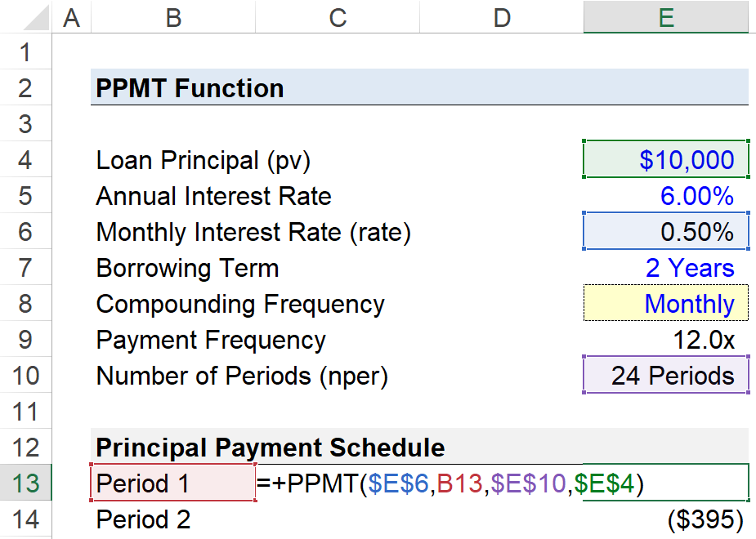Select the 6.00% Annual Interest Rate cell
This screenshot has width=756, height=539.
[664, 195]
